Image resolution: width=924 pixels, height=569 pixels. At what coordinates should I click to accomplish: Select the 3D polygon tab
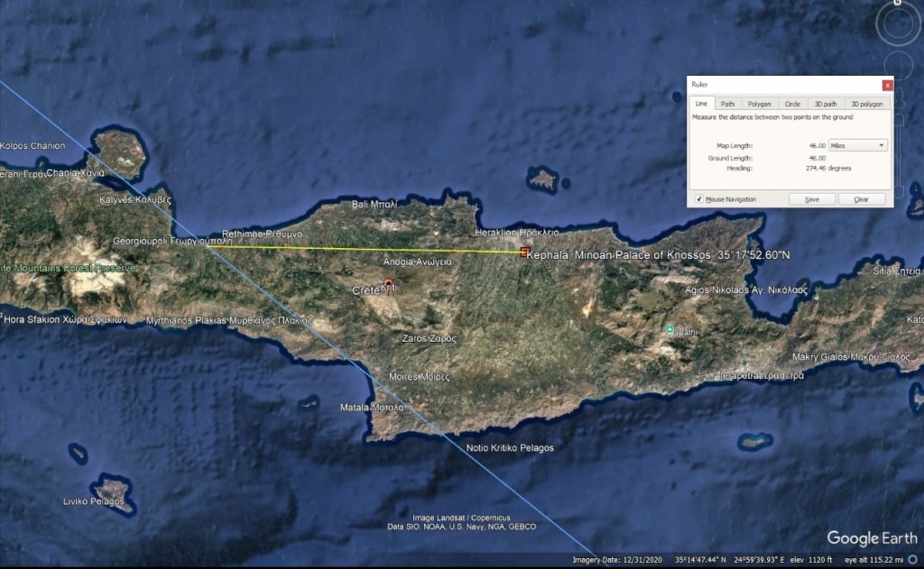click(x=868, y=105)
